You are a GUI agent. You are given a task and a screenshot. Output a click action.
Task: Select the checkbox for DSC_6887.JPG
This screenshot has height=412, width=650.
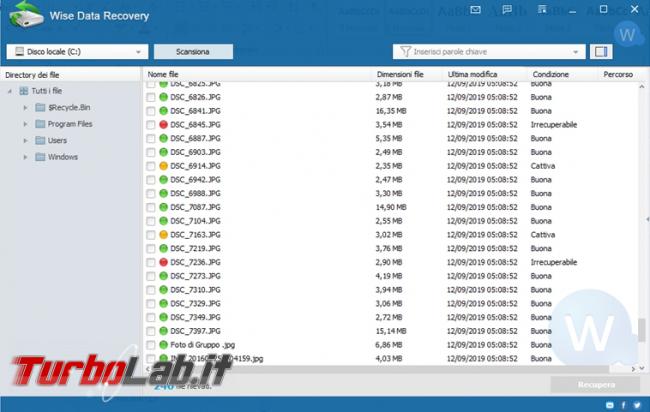pyautogui.click(x=151, y=138)
